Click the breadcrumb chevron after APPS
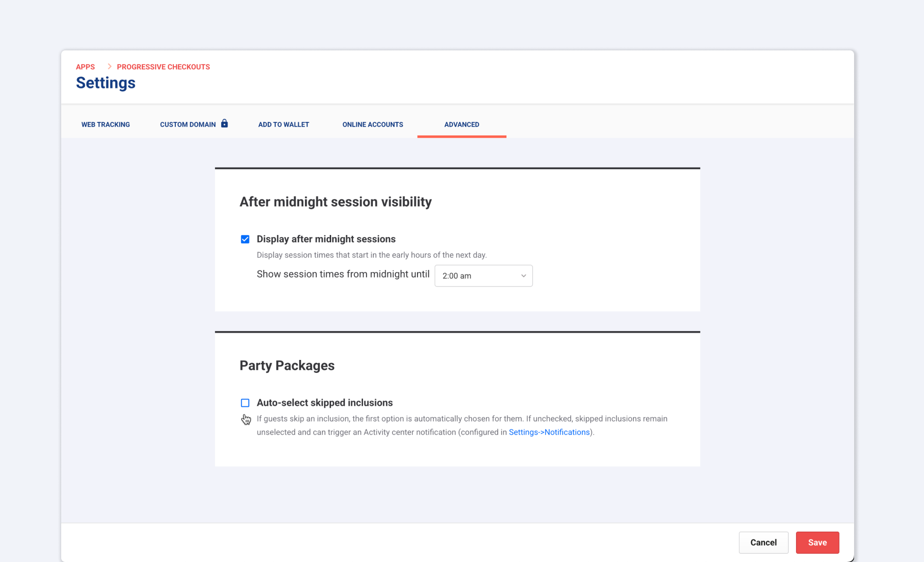Screen dimensions: 924x562 pyautogui.click(x=109, y=66)
